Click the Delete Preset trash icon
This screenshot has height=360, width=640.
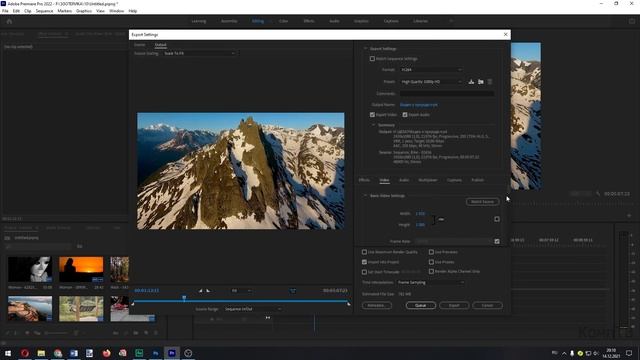(x=490, y=82)
